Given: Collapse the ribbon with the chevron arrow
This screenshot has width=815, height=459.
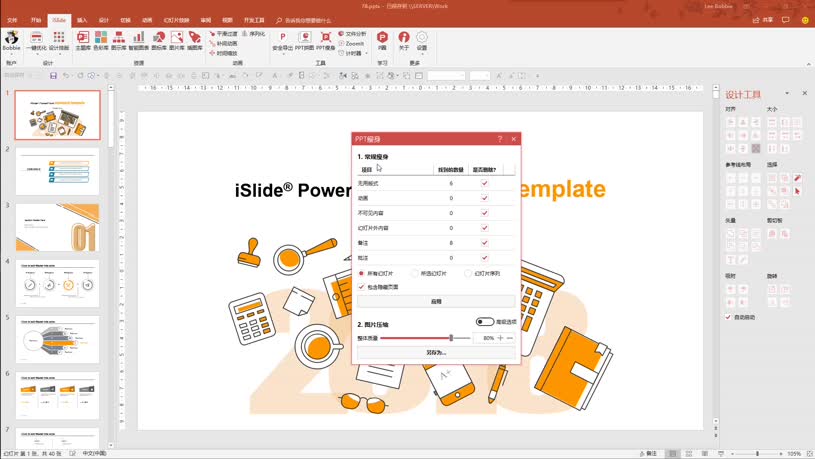Looking at the screenshot, I should click(x=808, y=64).
